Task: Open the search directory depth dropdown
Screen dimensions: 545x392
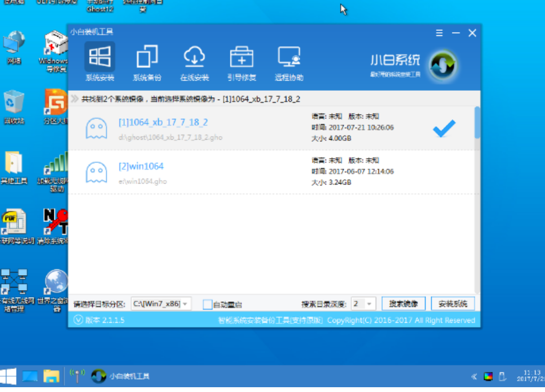Action: (x=363, y=304)
